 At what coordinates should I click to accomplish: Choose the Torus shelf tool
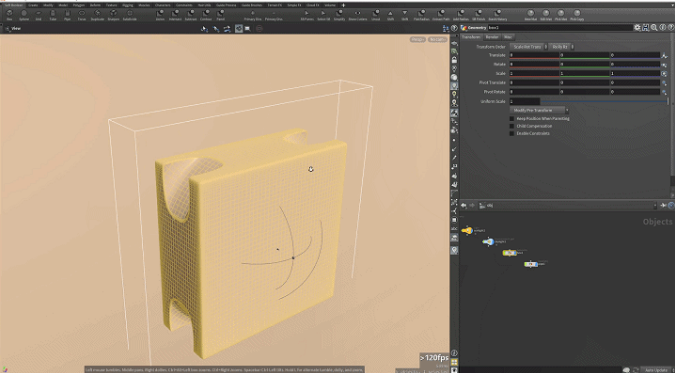tap(82, 15)
